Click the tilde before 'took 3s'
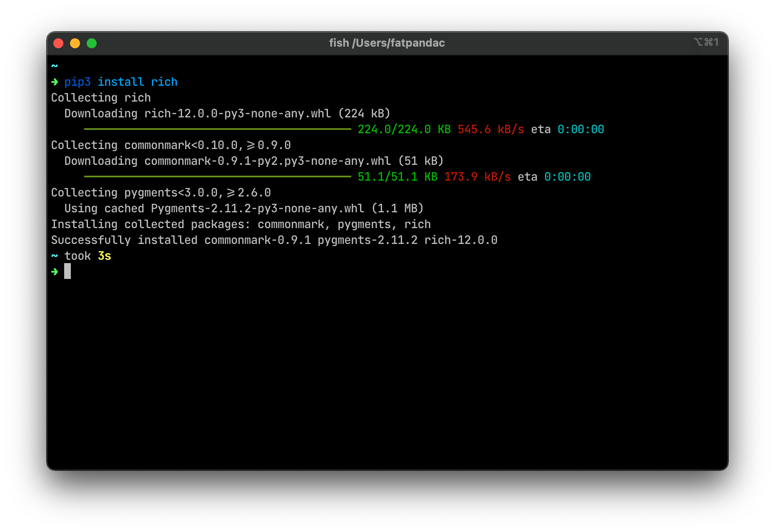Screen dimensions: 775x532 (55, 256)
